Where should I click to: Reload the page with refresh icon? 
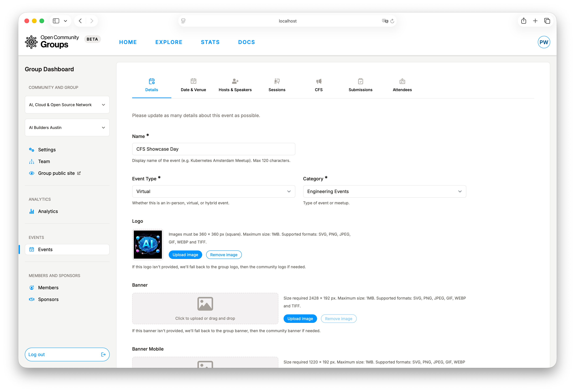pos(392,21)
